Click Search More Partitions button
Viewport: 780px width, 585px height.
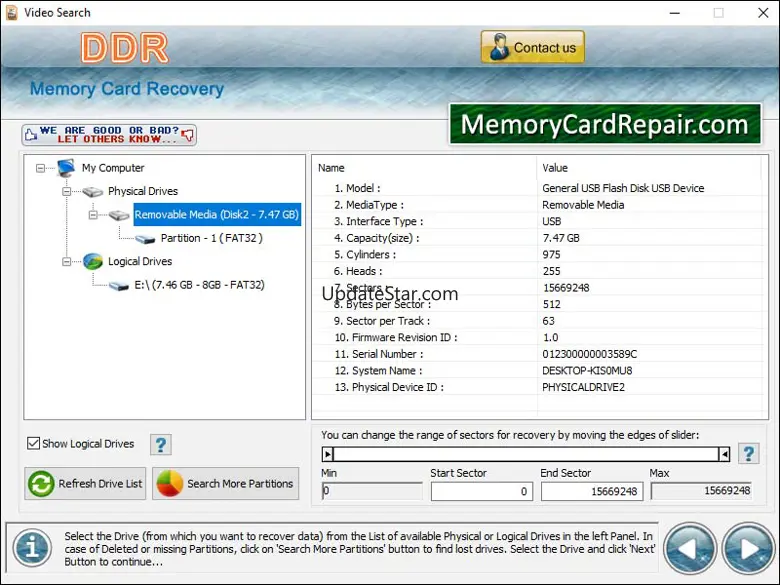point(225,484)
